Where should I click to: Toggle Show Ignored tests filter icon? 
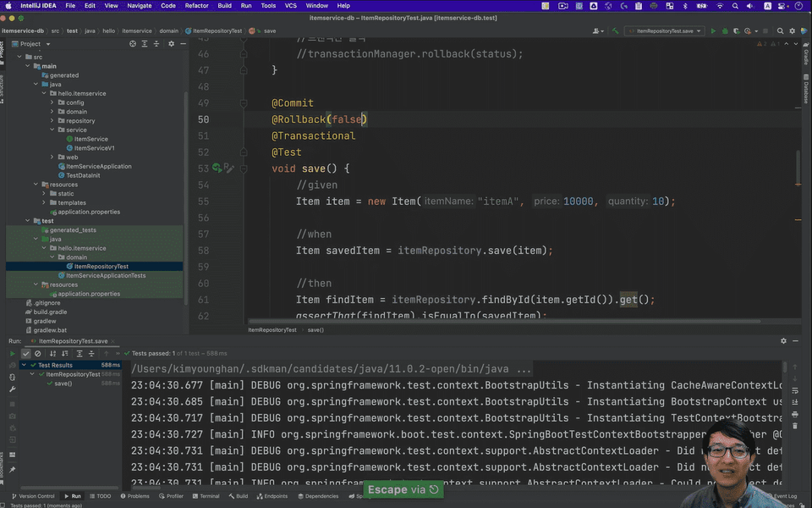click(37, 353)
